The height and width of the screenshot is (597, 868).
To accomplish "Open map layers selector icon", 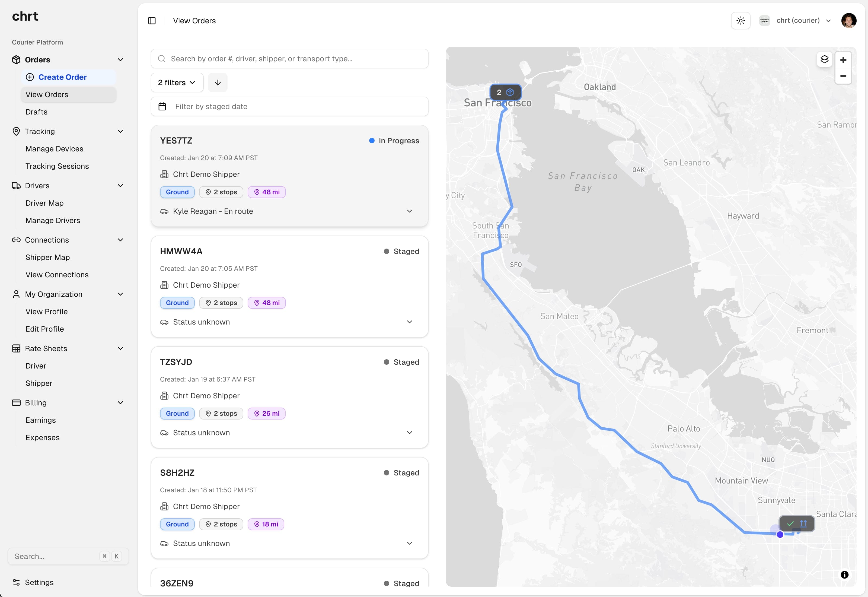I will [824, 59].
